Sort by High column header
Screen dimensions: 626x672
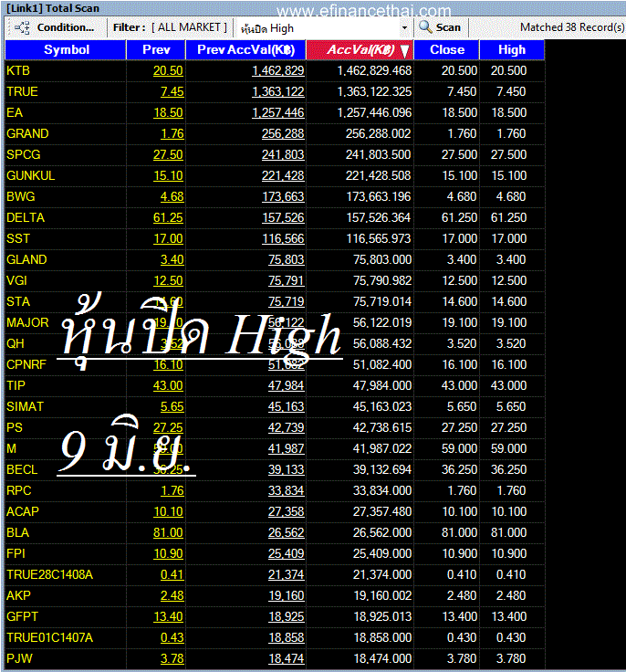coord(512,49)
